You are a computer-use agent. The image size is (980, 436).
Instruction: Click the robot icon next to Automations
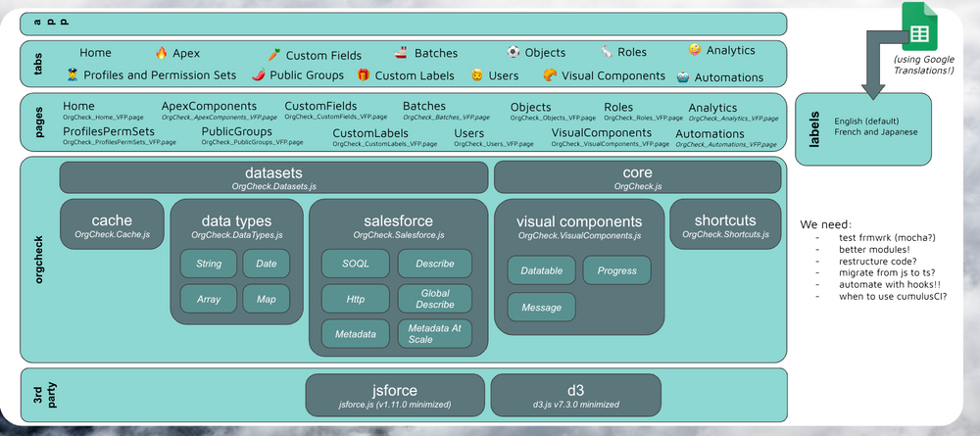tap(682, 76)
